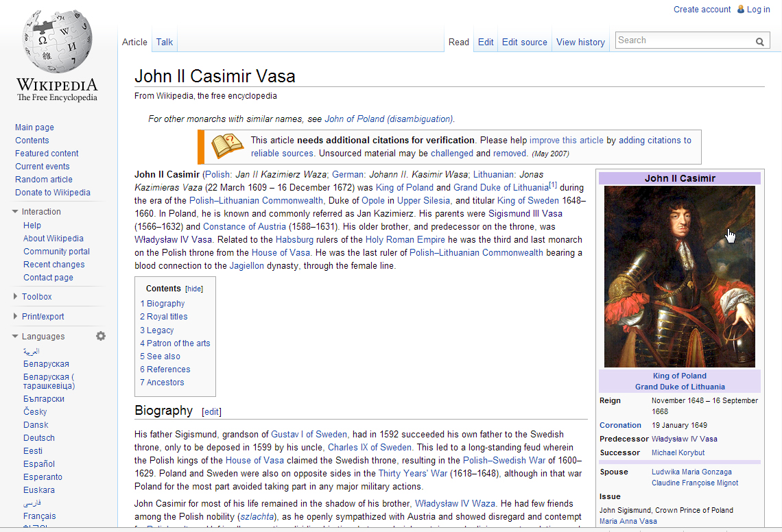Jump to Biography in Contents

click(163, 304)
